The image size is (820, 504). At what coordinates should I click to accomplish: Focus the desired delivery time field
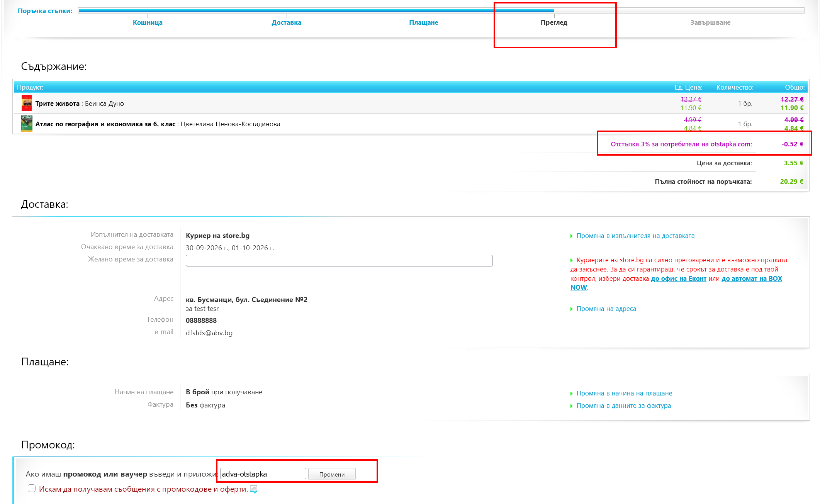tap(339, 261)
